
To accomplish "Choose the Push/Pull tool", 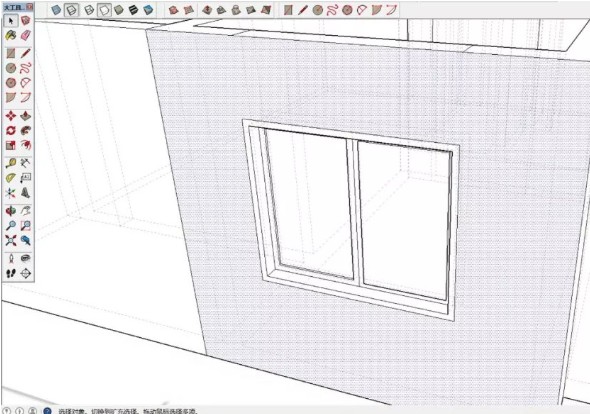I will tap(26, 116).
